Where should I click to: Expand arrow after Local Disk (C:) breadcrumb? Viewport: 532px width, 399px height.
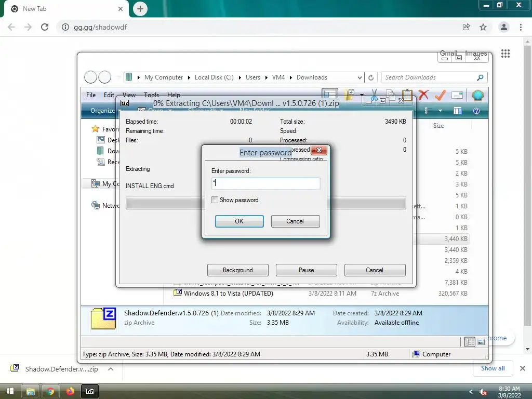[240, 78]
